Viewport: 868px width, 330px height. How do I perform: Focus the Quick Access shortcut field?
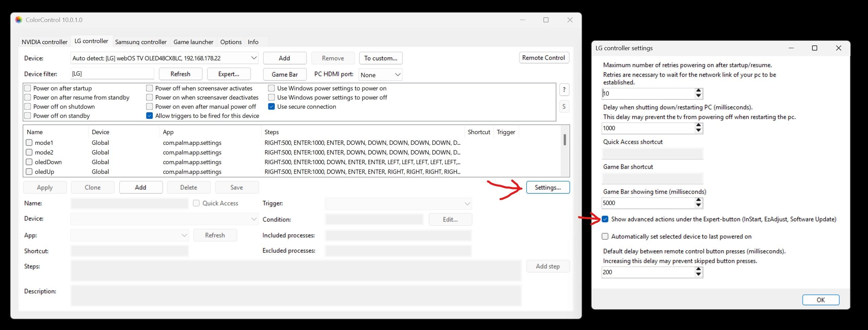coord(653,154)
